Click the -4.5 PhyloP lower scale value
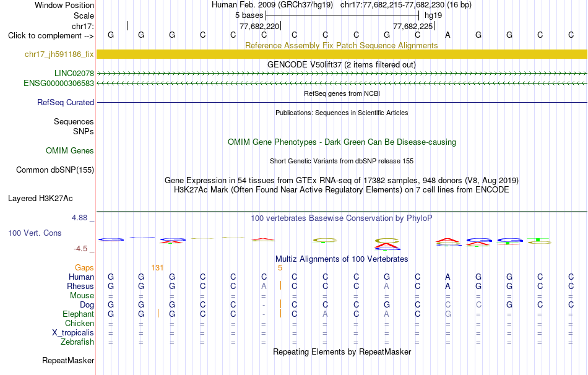The width and height of the screenshot is (588, 375). pyautogui.click(x=80, y=249)
